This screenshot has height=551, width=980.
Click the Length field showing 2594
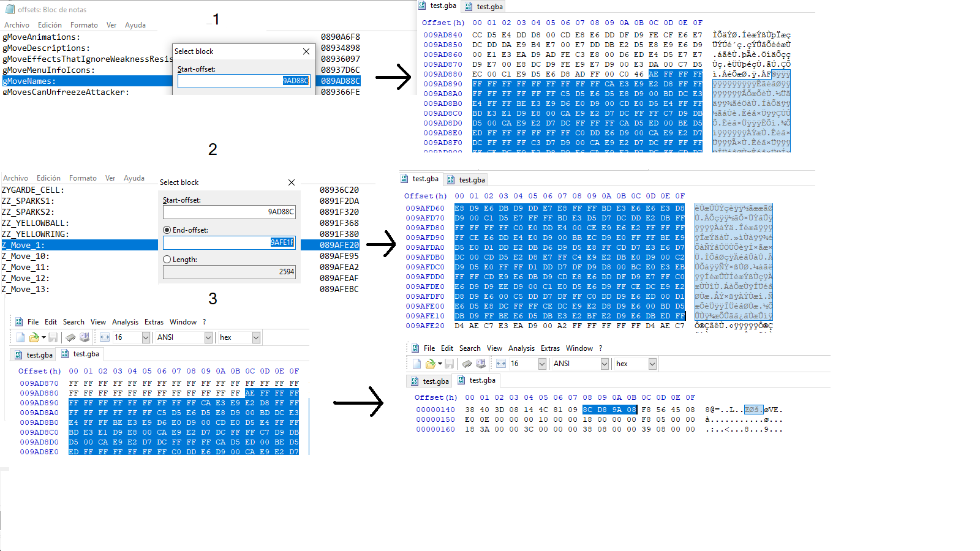point(229,272)
